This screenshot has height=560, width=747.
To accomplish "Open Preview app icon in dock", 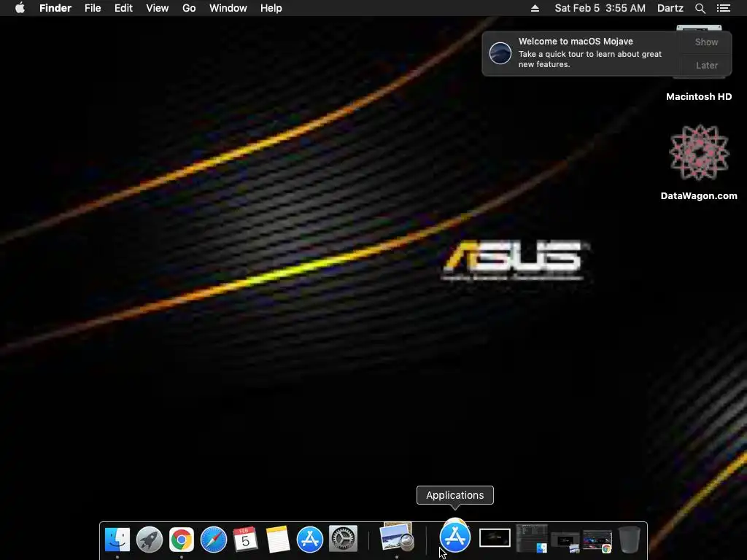I will tap(396, 538).
